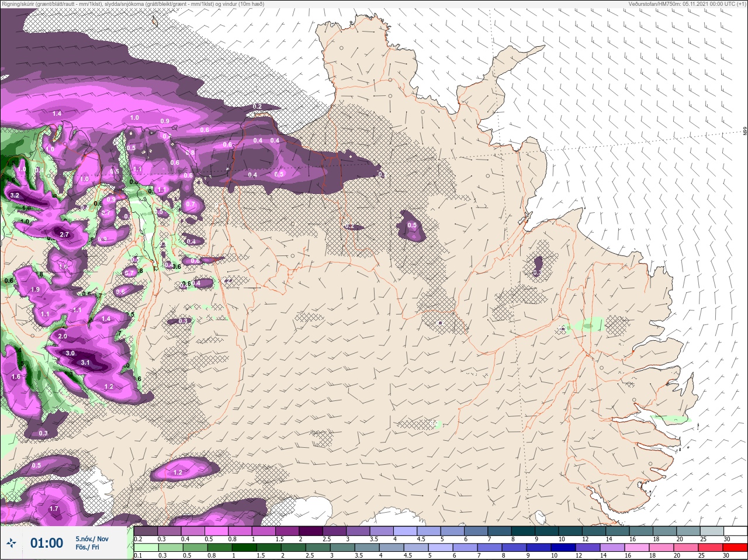Click the 01:00 forecast time display
This screenshot has width=748, height=560.
click(47, 543)
